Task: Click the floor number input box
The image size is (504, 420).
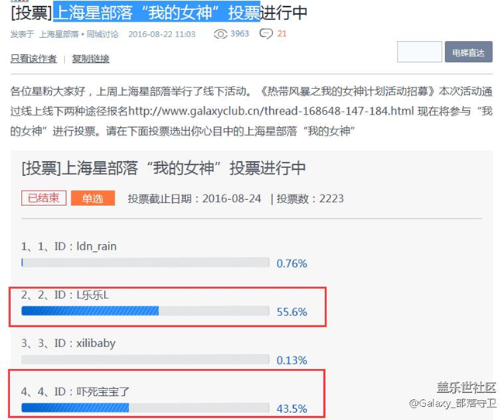Action: (x=419, y=53)
